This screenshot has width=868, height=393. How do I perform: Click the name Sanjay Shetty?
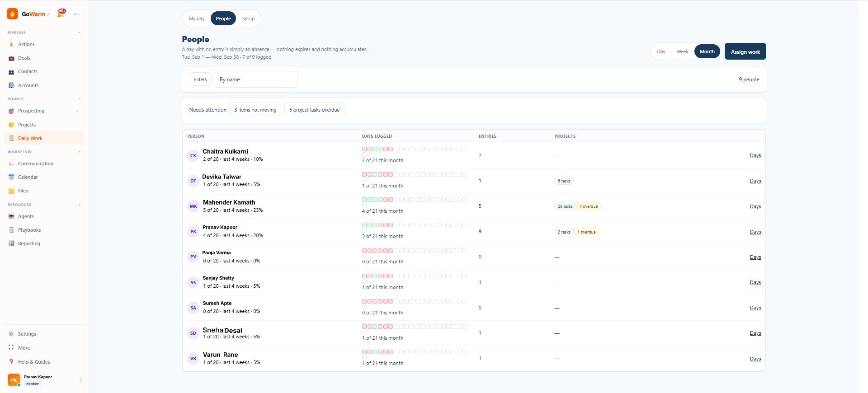(218, 278)
